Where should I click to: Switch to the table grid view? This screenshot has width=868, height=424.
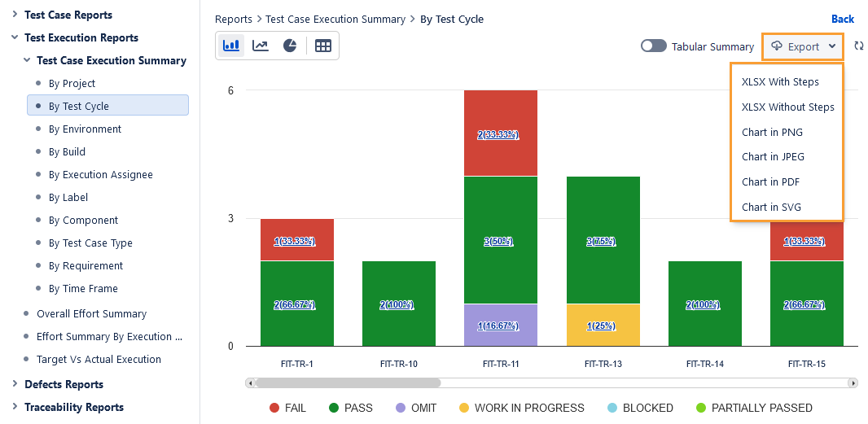point(323,46)
